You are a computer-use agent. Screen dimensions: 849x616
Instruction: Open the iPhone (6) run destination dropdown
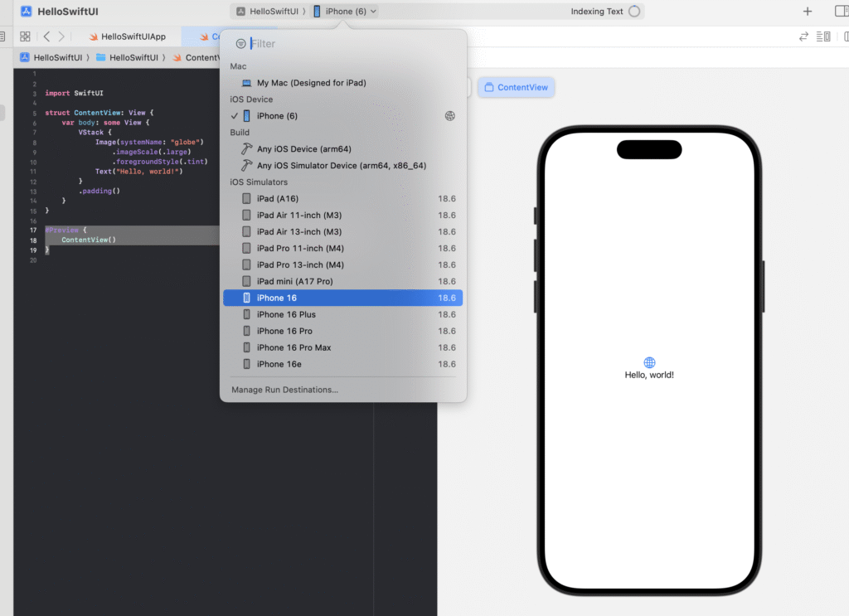pyautogui.click(x=345, y=12)
